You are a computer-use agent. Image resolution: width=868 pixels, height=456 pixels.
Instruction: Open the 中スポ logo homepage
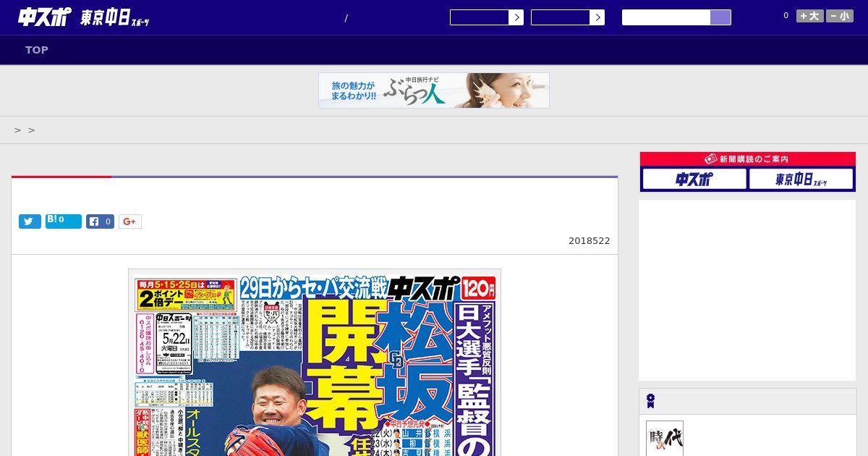pos(45,17)
